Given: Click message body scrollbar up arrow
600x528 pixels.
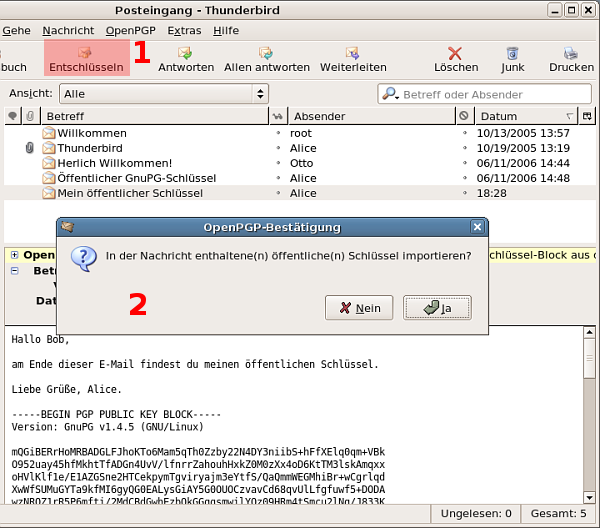Looking at the screenshot, I should click(x=589, y=332).
